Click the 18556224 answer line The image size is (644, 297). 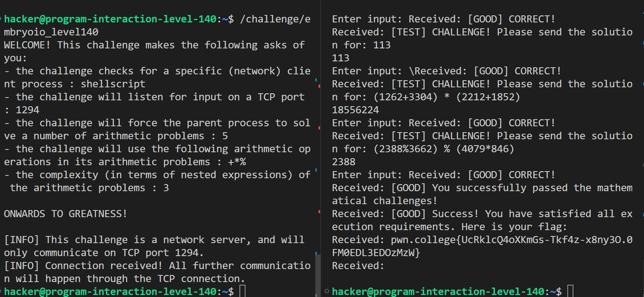355,110
